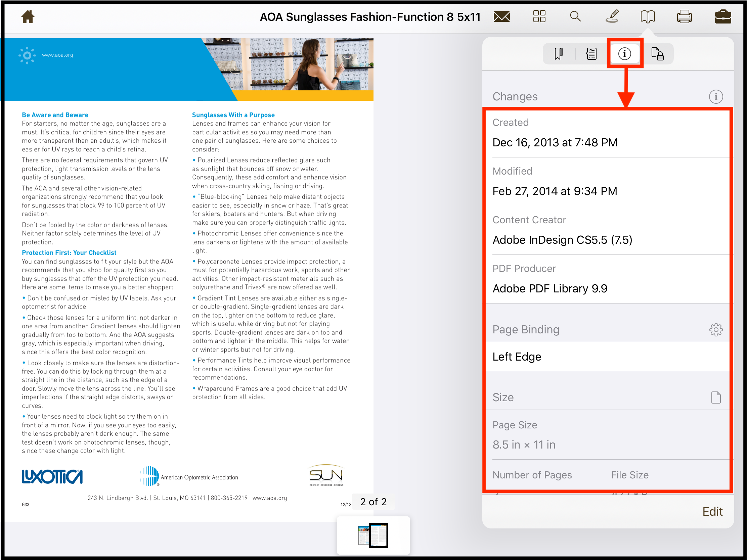Open Page Binding settings via the gear
The width and height of the screenshot is (747, 560).
click(x=716, y=330)
